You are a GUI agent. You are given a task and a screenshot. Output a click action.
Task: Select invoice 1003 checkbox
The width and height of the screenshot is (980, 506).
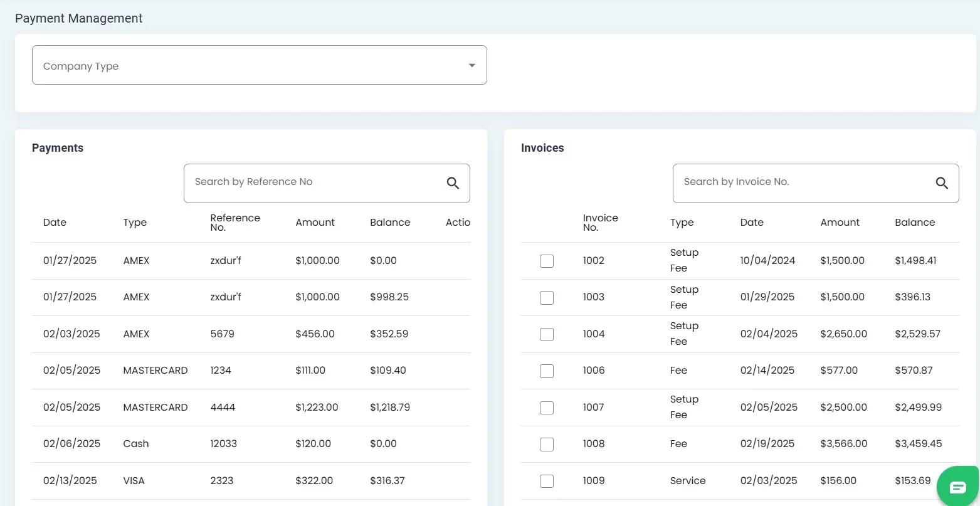tap(547, 297)
